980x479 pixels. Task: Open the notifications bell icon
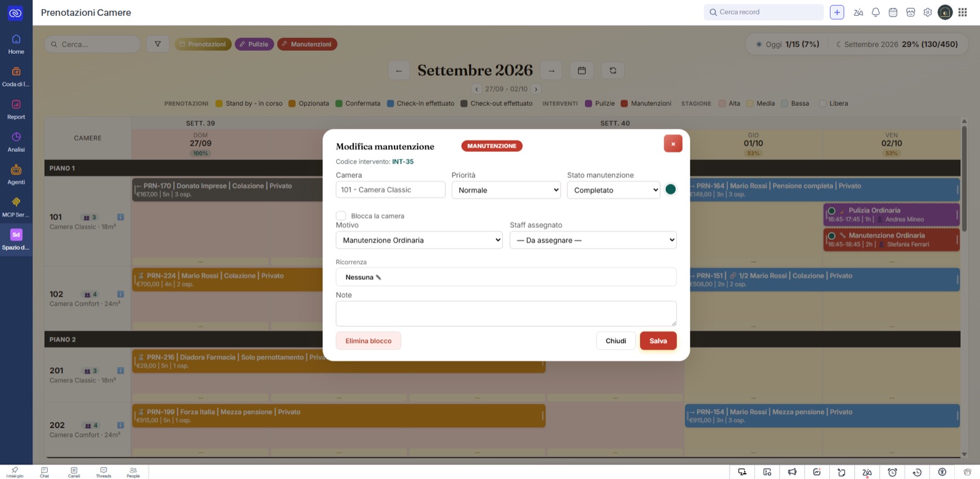(876, 12)
